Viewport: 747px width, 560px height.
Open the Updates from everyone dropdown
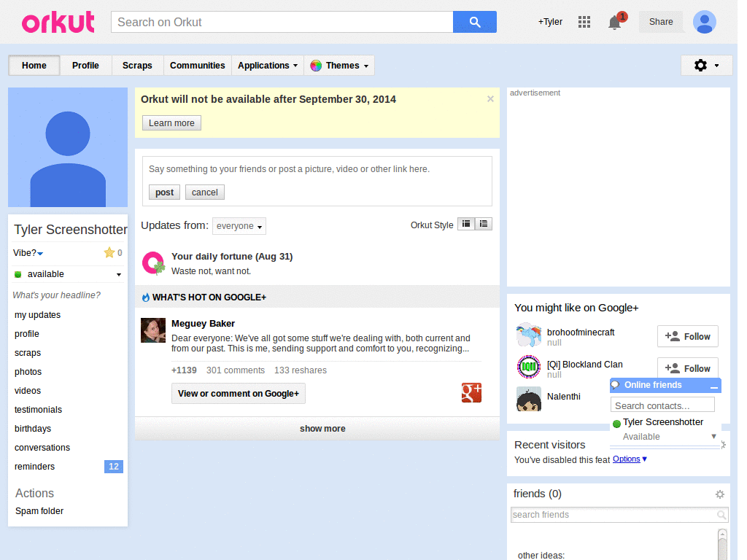click(239, 226)
